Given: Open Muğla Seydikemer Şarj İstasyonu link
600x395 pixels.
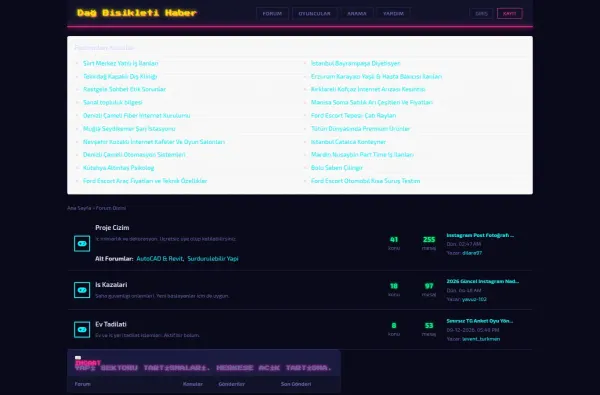Looking at the screenshot, I should pos(129,129).
